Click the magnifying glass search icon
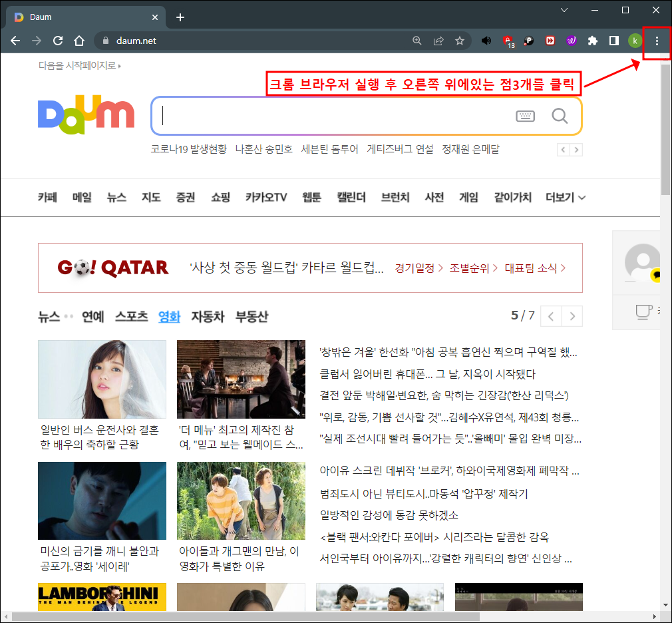Image resolution: width=672 pixels, height=623 pixels. click(560, 116)
